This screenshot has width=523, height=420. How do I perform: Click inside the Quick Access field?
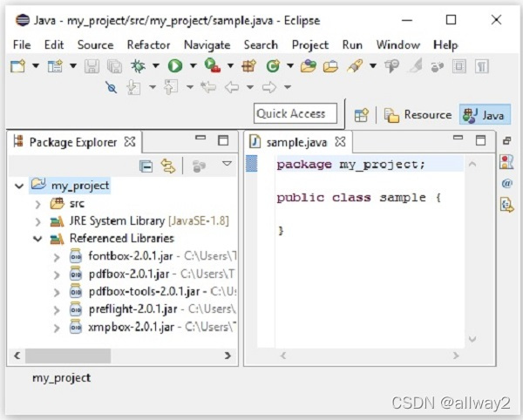295,113
